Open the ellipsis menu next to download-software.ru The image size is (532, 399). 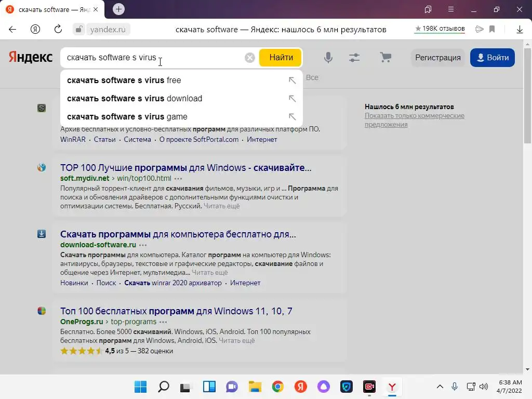tap(143, 245)
